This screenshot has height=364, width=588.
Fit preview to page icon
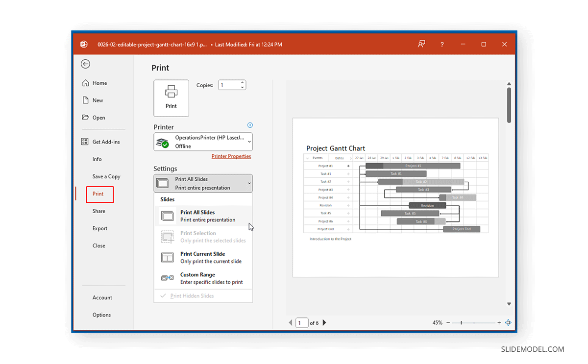508,323
